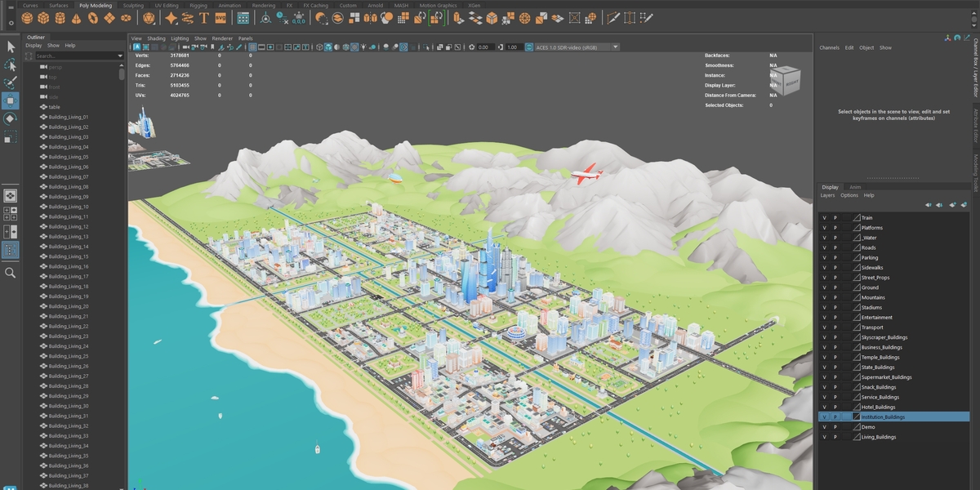Screen dimensions: 980x490
Task: Create a new empty display layer icon
Action: click(953, 205)
